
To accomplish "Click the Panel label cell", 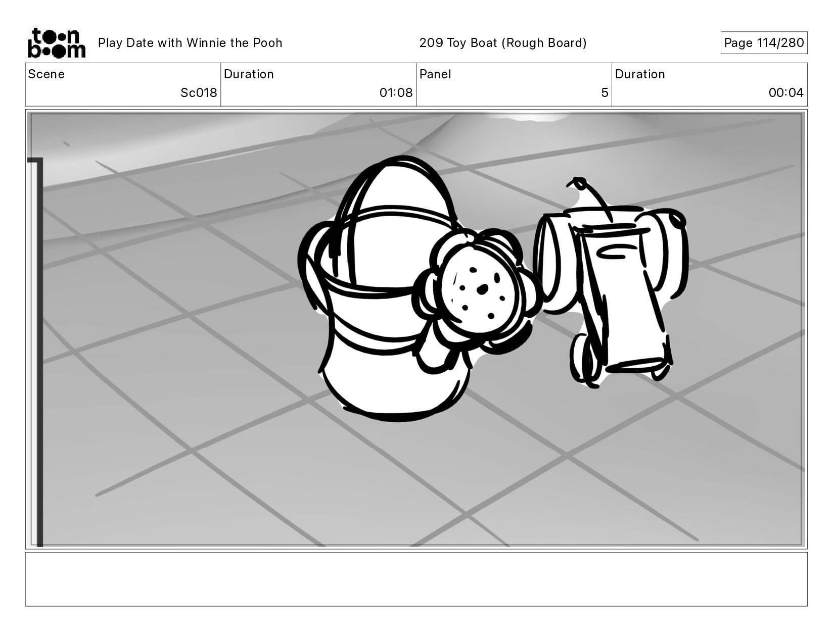I will coord(435,74).
